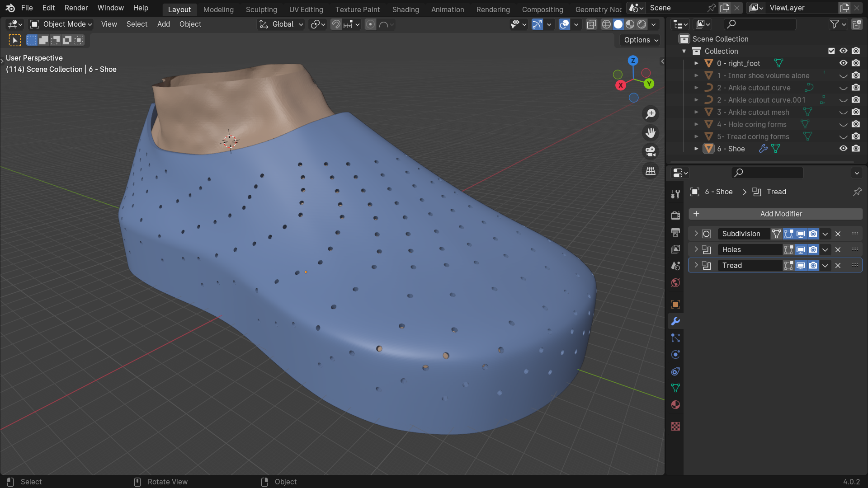868x488 pixels.
Task: Uncheck the Collection exclude checkbox
Action: point(831,51)
